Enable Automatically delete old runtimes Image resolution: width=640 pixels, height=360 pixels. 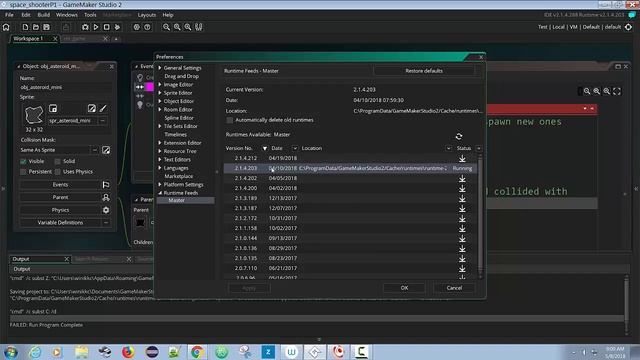click(230, 120)
